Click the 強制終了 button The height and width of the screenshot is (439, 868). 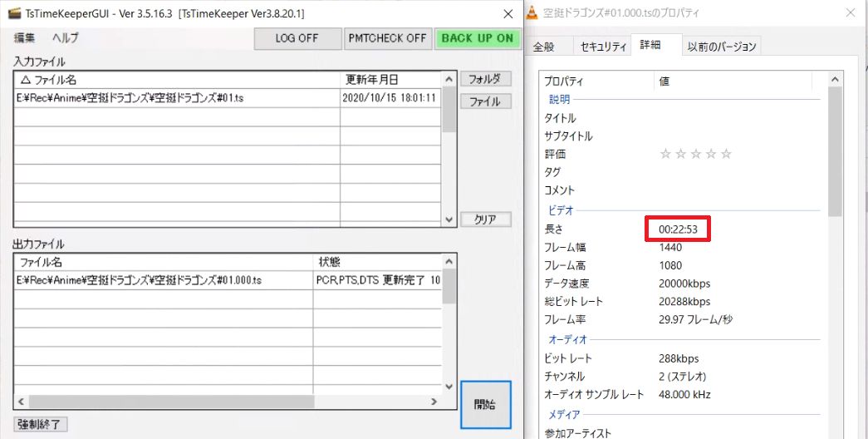click(40, 425)
